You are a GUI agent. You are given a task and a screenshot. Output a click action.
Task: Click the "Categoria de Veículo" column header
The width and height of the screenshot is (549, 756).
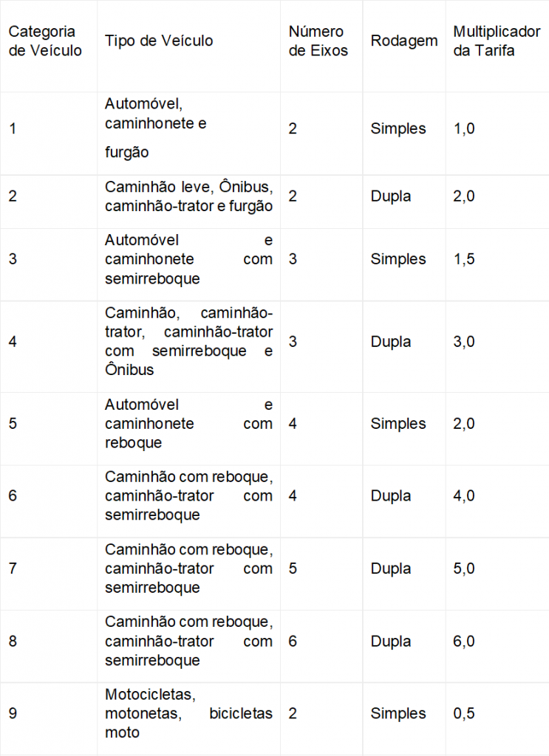pos(45,41)
